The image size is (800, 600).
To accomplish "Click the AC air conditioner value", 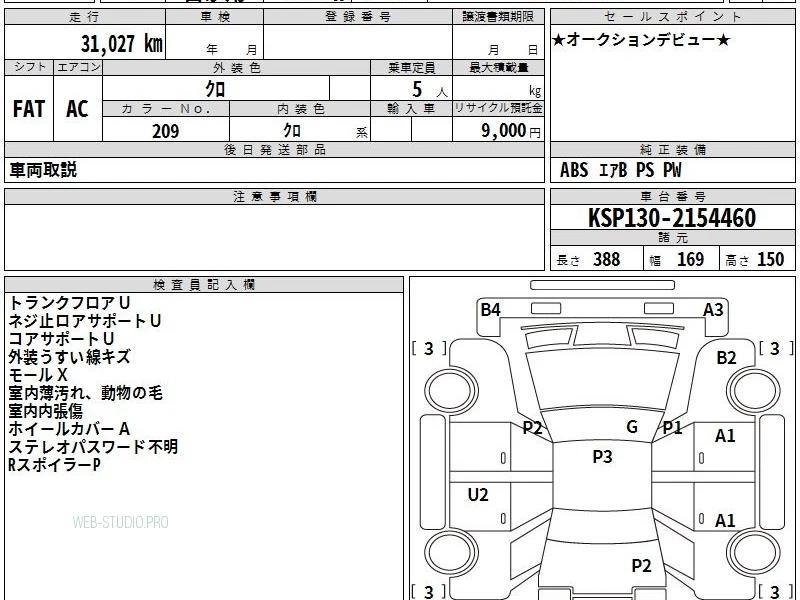I will [77, 109].
